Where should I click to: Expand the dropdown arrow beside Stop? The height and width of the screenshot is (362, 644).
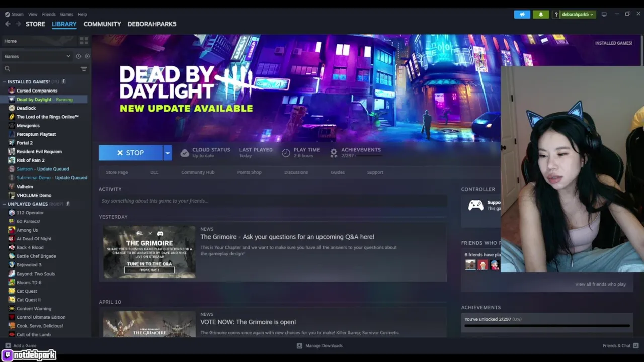(167, 153)
